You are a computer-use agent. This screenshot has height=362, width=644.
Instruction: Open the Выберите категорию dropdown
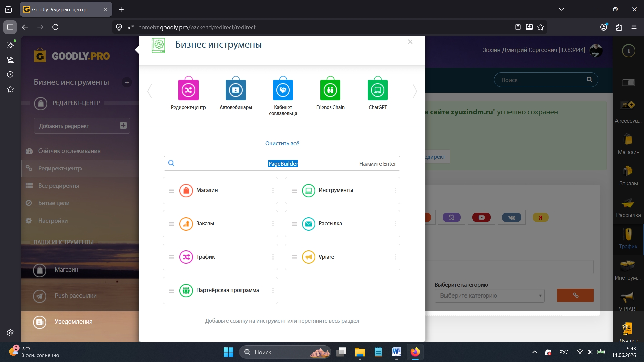[489, 296]
